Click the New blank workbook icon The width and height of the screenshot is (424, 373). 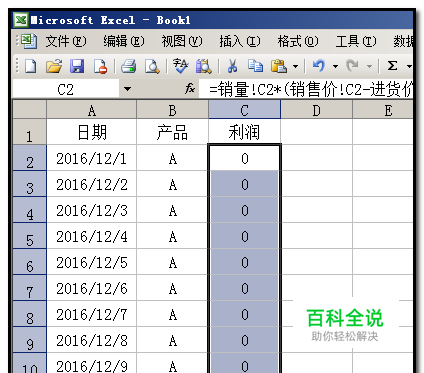30,66
